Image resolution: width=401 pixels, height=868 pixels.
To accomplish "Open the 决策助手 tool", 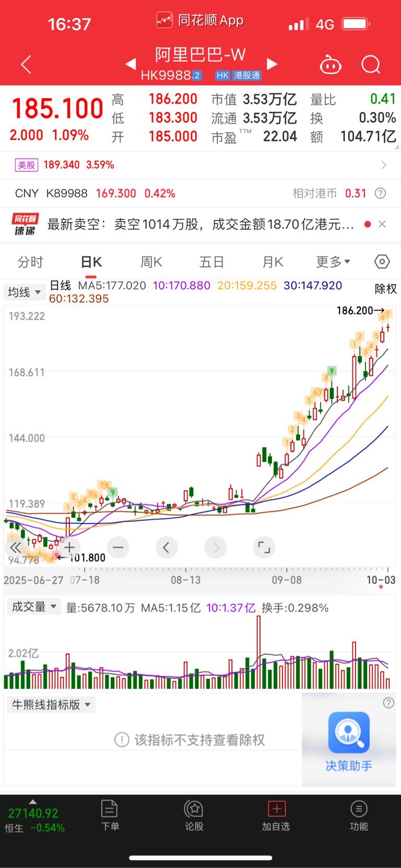I will click(349, 742).
